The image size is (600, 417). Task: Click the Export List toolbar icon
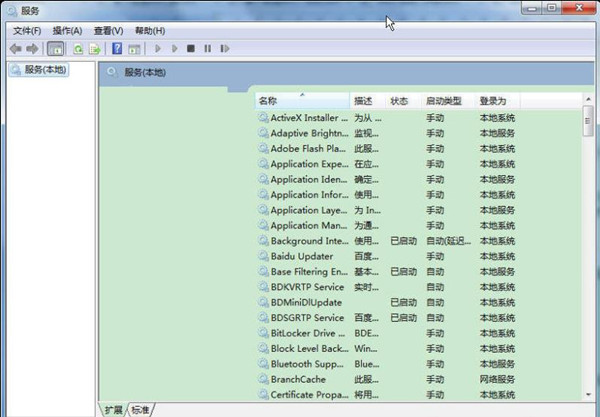tap(95, 48)
